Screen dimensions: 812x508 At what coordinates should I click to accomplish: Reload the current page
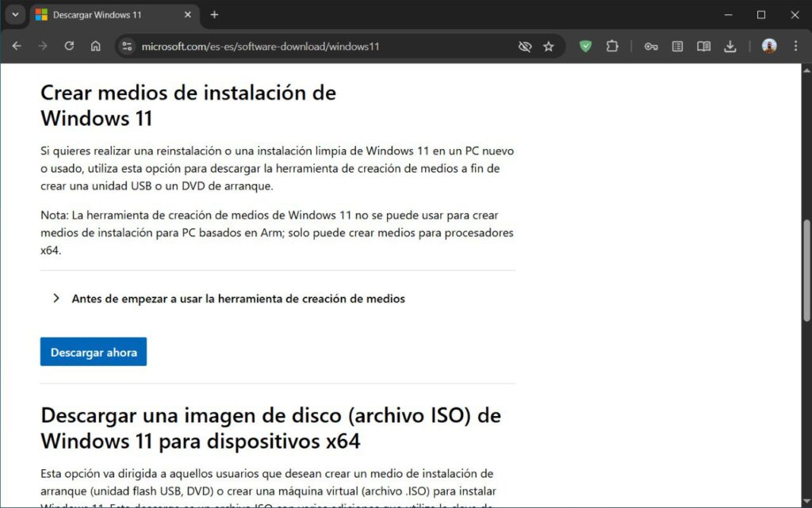(x=69, y=46)
